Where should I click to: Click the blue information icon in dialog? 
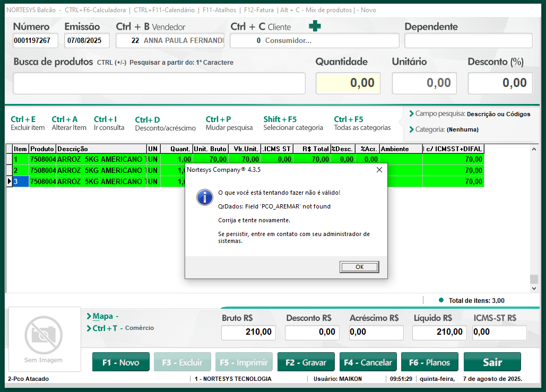point(204,197)
